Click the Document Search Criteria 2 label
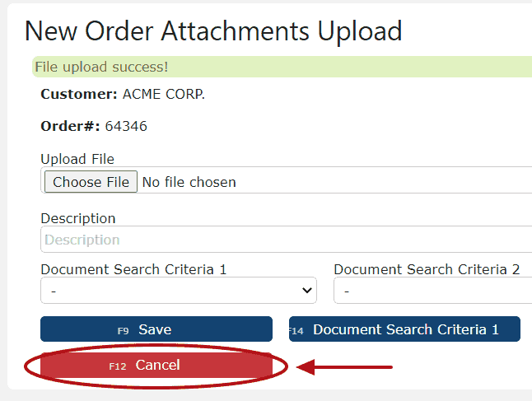 click(427, 269)
